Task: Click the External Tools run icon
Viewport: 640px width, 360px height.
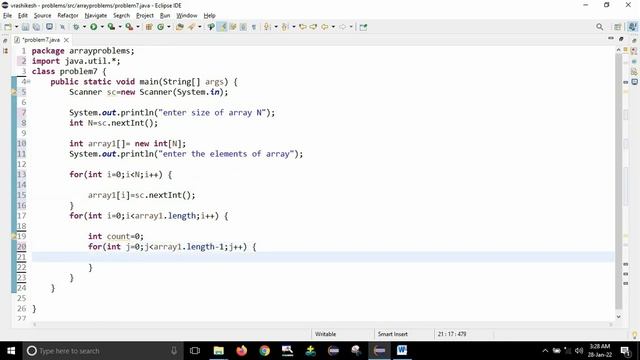Action: (129, 27)
